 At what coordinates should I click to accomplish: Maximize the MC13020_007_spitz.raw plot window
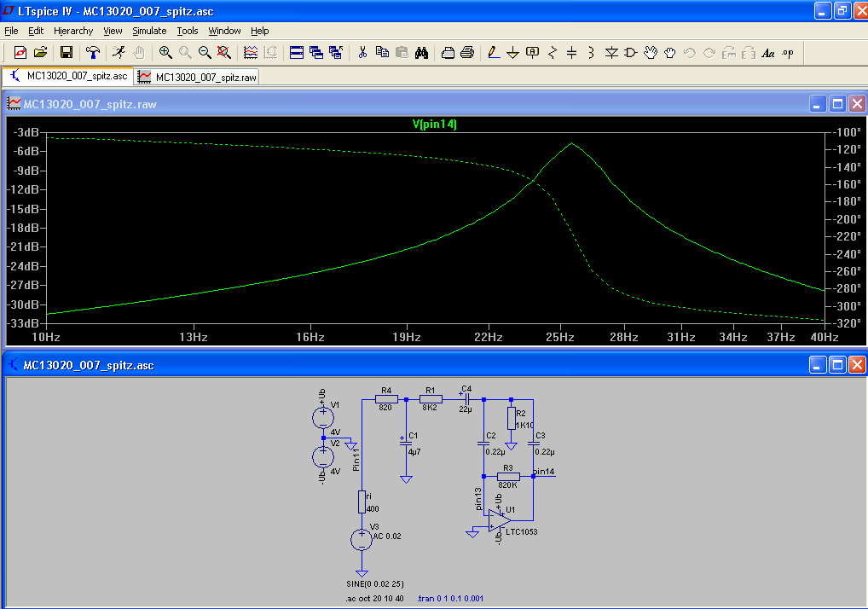tap(837, 103)
